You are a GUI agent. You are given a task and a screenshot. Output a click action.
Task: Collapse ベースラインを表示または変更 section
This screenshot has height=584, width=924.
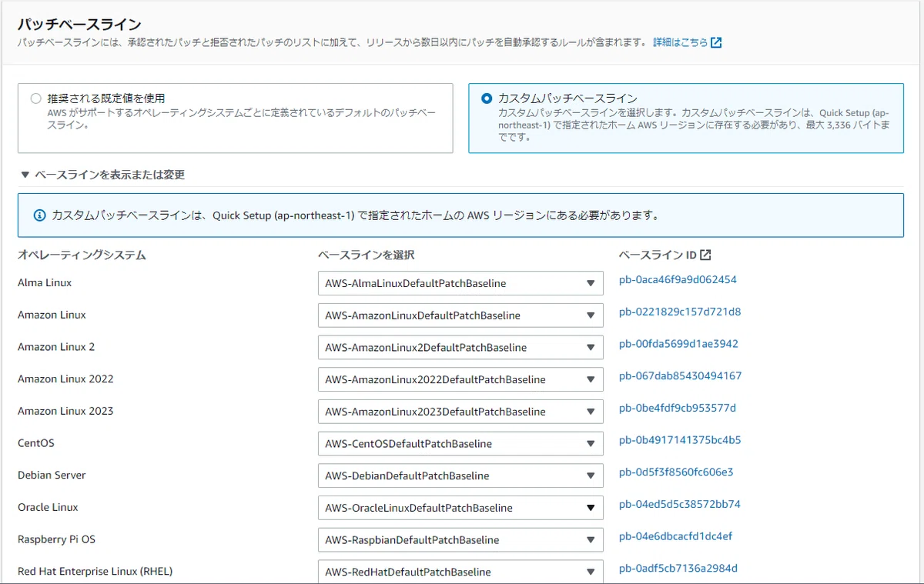(102, 175)
